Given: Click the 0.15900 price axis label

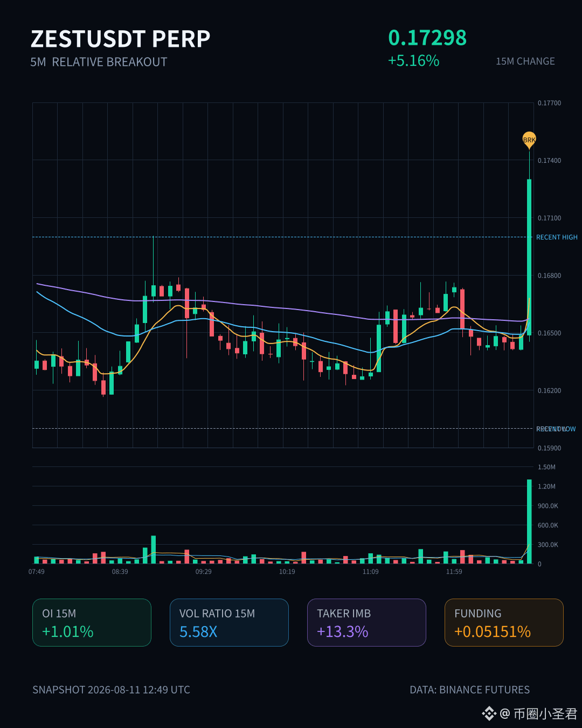Looking at the screenshot, I should [x=549, y=448].
